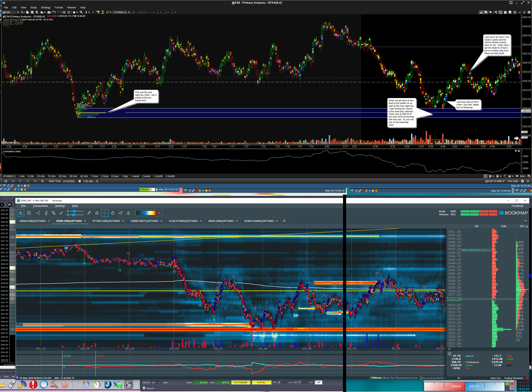Click the Bookmap link chain icon
Viewport: 532px width, 392px height.
(x=61, y=213)
